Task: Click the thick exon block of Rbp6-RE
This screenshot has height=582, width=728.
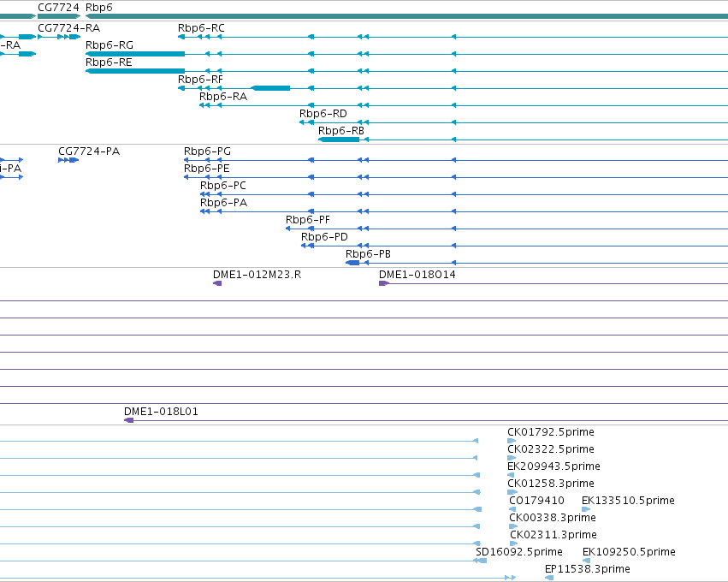Action: (x=135, y=71)
